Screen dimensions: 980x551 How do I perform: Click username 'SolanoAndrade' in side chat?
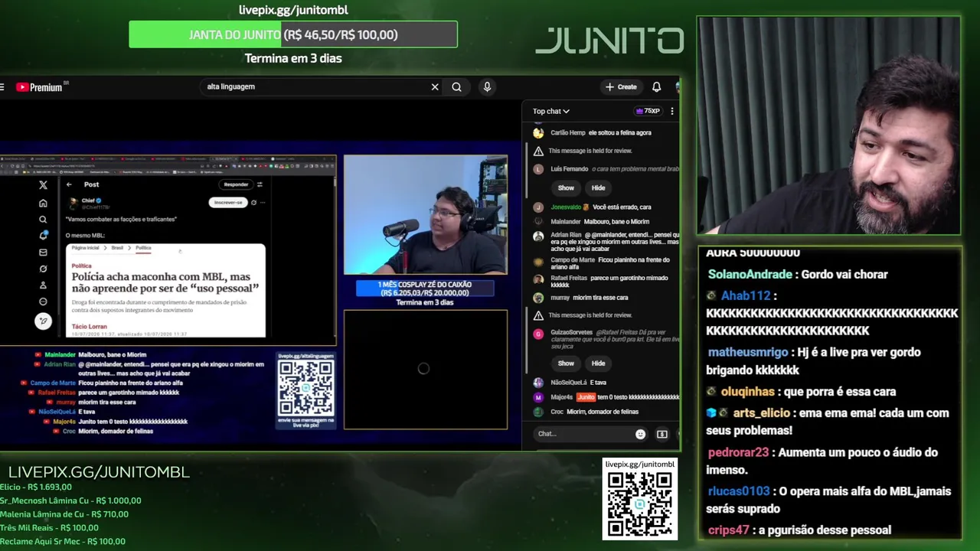pos(750,274)
